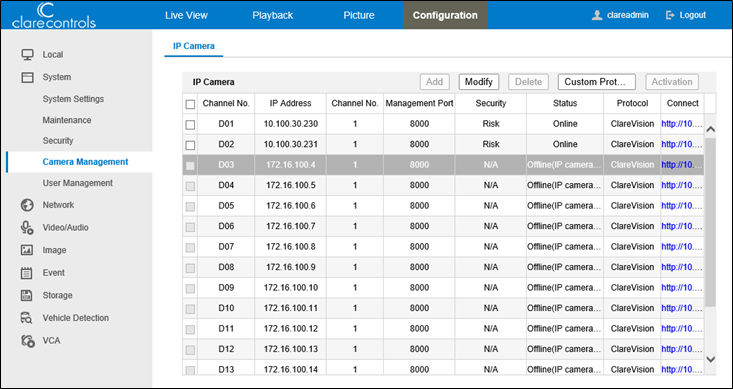The image size is (733, 389).
Task: Open Security in sidebar menu
Action: [58, 141]
